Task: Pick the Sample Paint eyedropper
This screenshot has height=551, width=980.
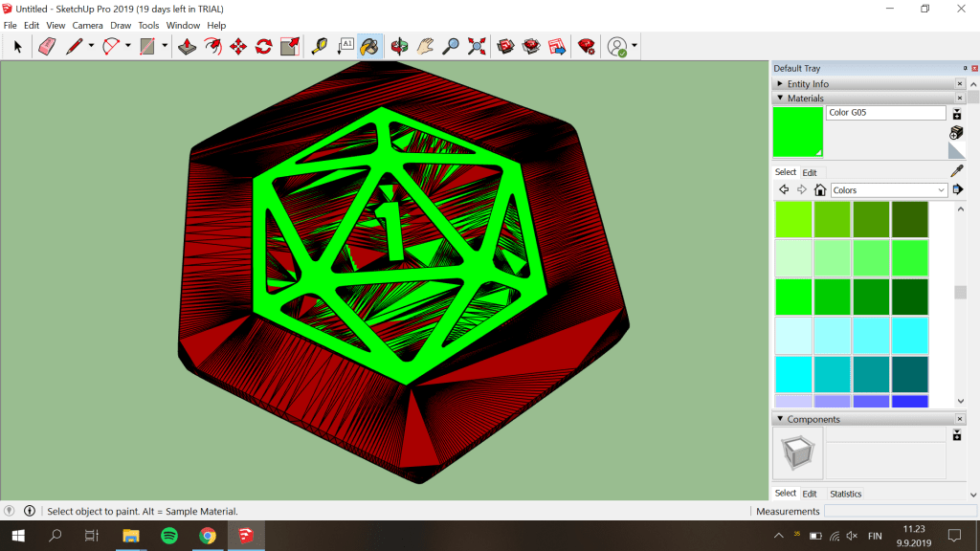Action: 956,171
